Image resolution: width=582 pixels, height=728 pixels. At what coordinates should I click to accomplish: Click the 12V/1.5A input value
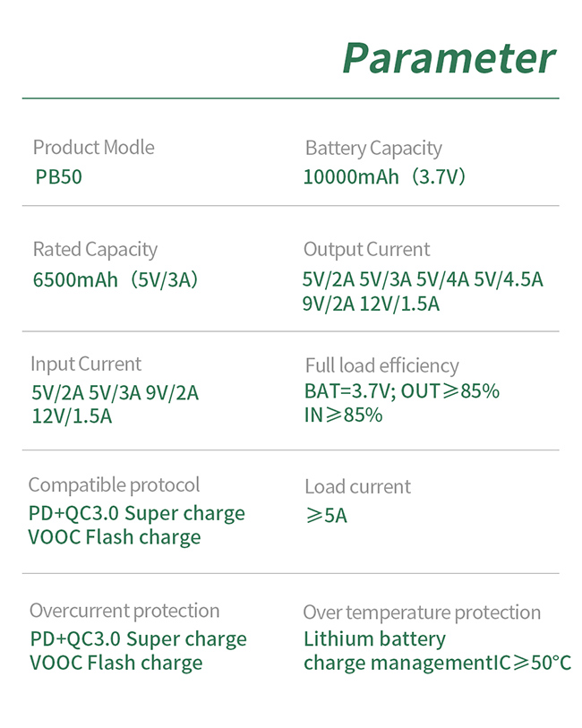pos(72,416)
